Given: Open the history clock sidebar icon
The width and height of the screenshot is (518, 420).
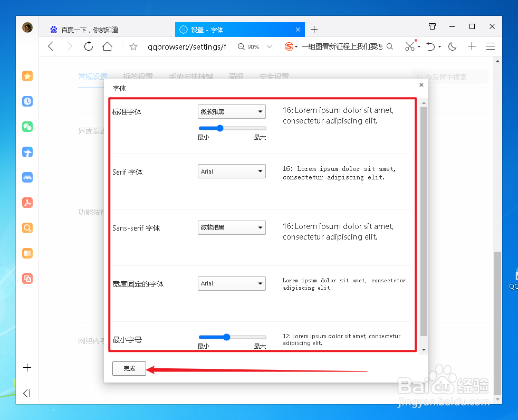Looking at the screenshot, I should 27,101.
